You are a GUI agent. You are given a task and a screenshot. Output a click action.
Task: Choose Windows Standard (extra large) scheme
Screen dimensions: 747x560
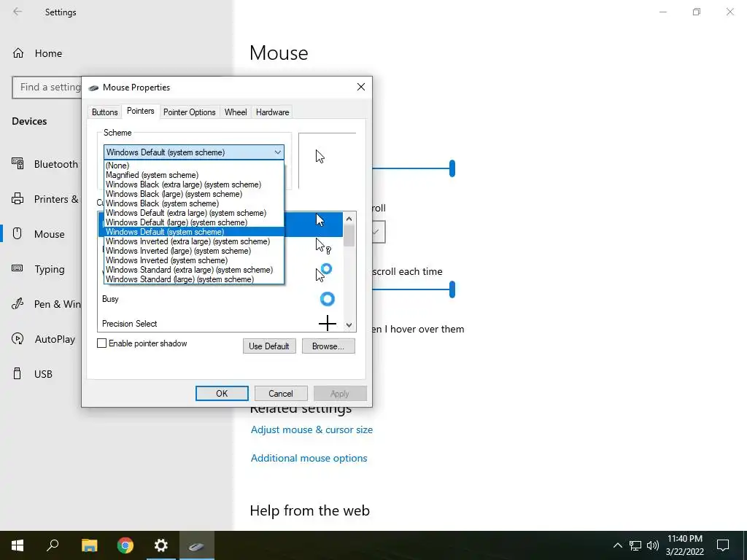coord(194,270)
